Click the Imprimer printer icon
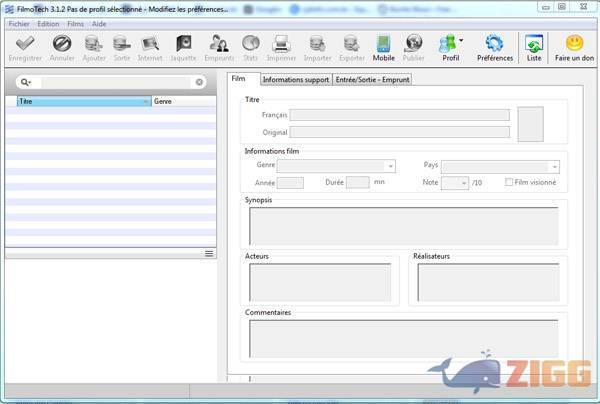The image size is (600, 404). [281, 44]
